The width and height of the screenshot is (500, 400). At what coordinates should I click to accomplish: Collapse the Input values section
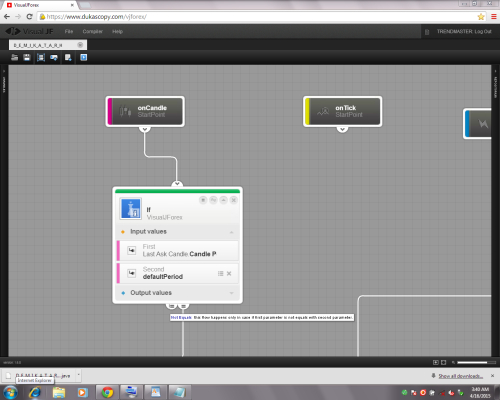(x=231, y=232)
